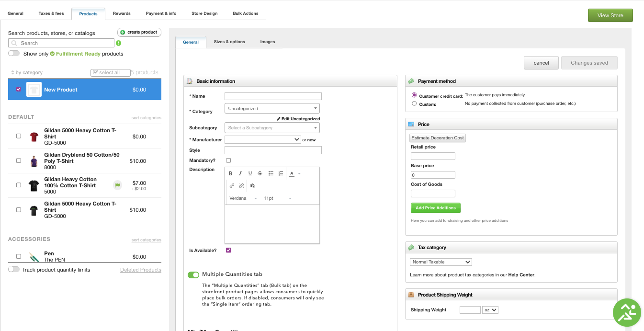644x331 pixels.
Task: Click the product Name input field
Action: coord(273,96)
